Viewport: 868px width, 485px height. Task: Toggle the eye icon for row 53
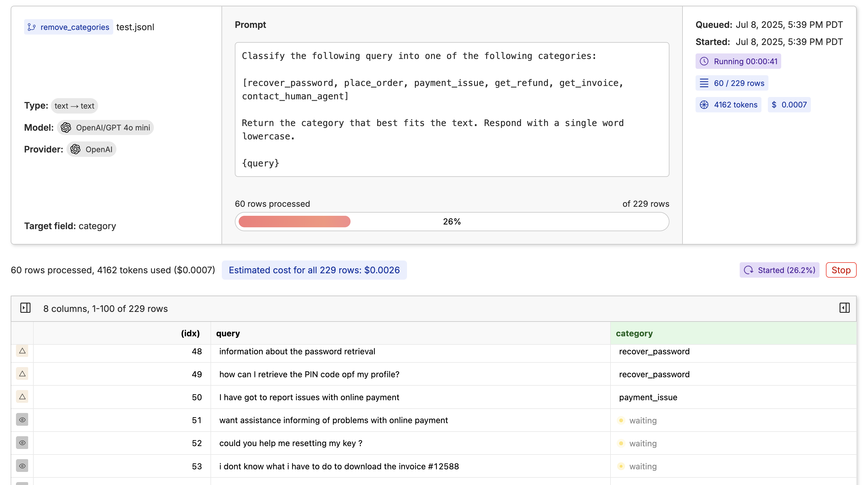coord(22,466)
